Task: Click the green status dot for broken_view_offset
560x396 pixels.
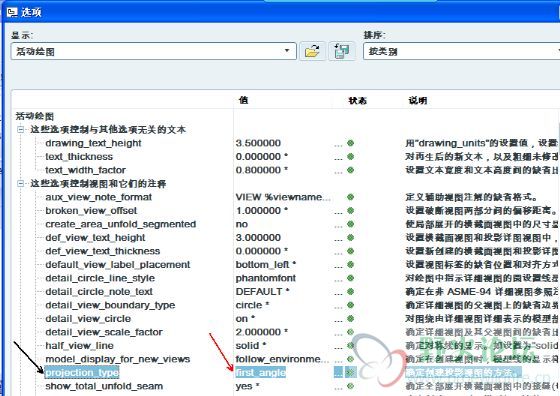Action: pyautogui.click(x=350, y=211)
